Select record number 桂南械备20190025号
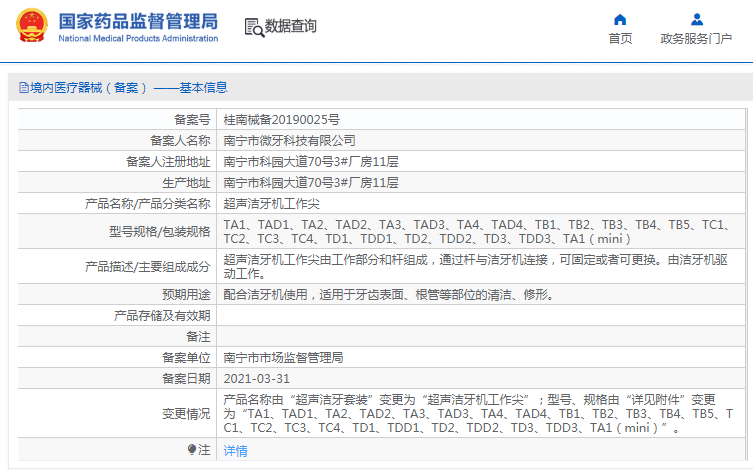Viewport: 753px width, 470px height. click(x=282, y=120)
